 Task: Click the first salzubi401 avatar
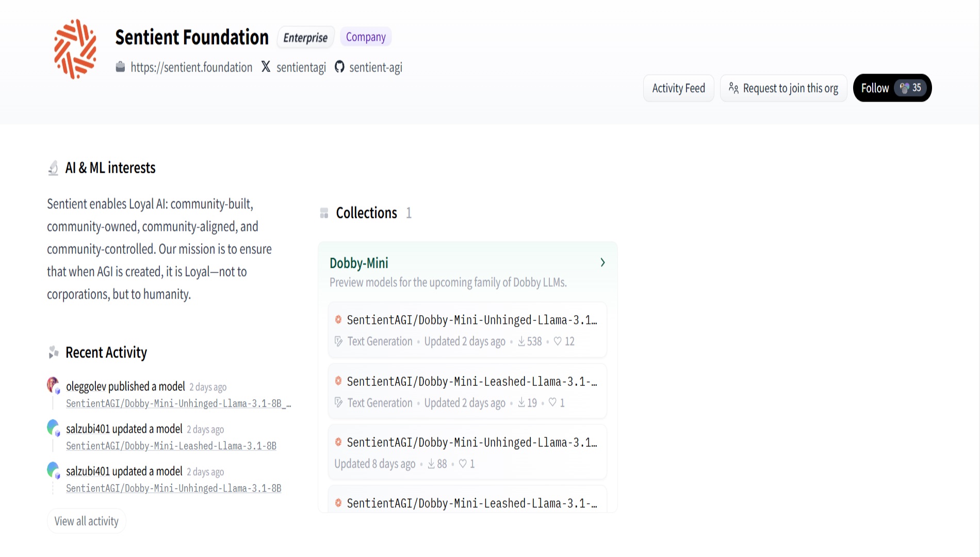(x=53, y=427)
